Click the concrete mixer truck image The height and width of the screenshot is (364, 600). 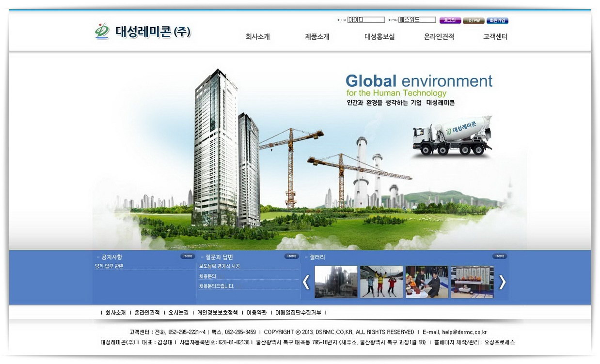452,136
